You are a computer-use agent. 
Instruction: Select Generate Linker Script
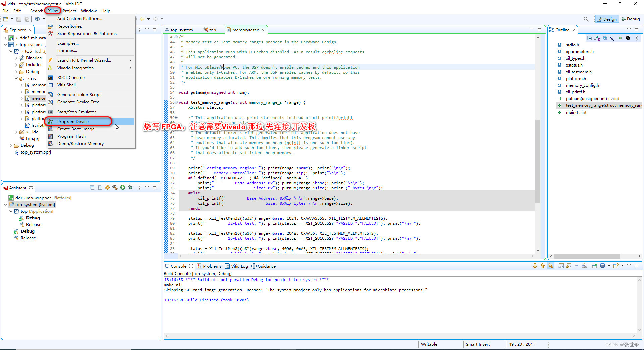91,95
